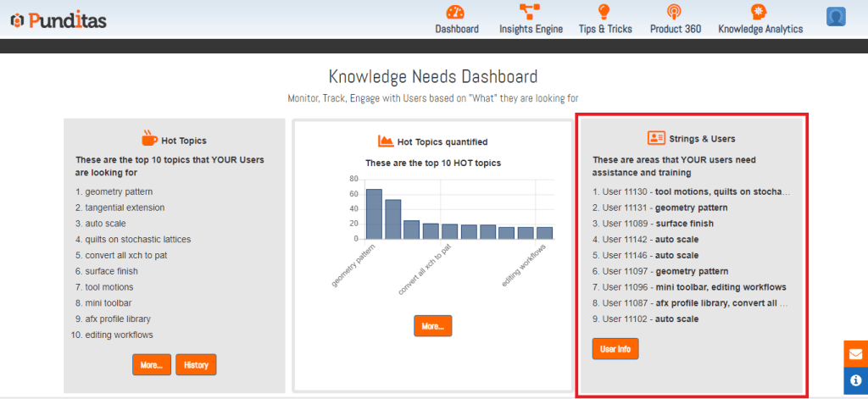Click the Strings & Users ID card icon
This screenshot has height=399, width=868.
tap(656, 138)
